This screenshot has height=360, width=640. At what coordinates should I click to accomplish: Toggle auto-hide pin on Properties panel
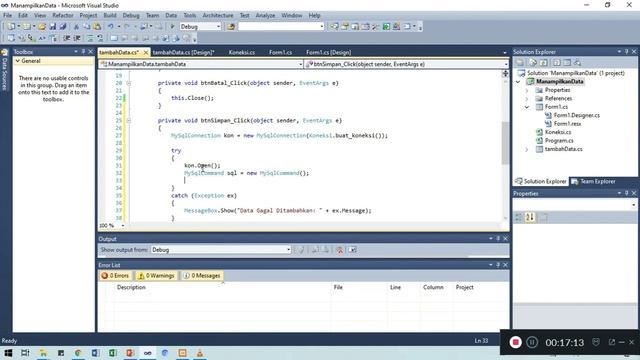click(627, 193)
